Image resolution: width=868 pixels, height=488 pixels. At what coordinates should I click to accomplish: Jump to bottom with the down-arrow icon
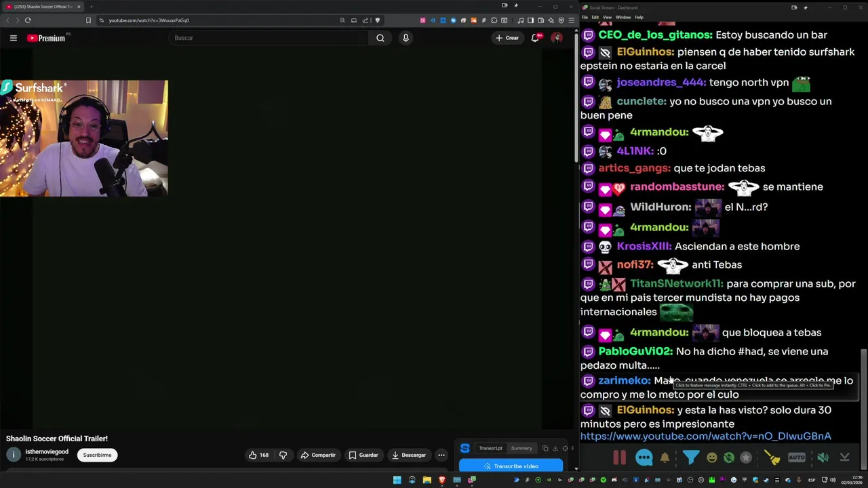[845, 457]
